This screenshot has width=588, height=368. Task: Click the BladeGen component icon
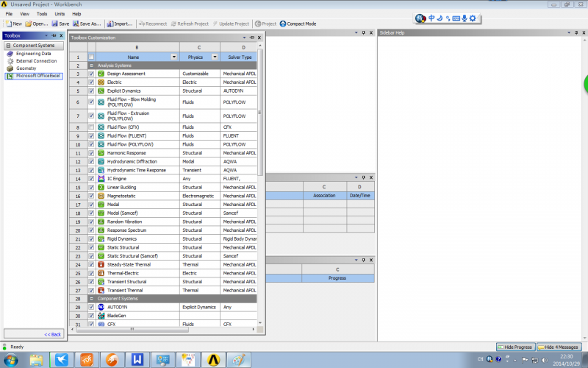click(x=101, y=316)
